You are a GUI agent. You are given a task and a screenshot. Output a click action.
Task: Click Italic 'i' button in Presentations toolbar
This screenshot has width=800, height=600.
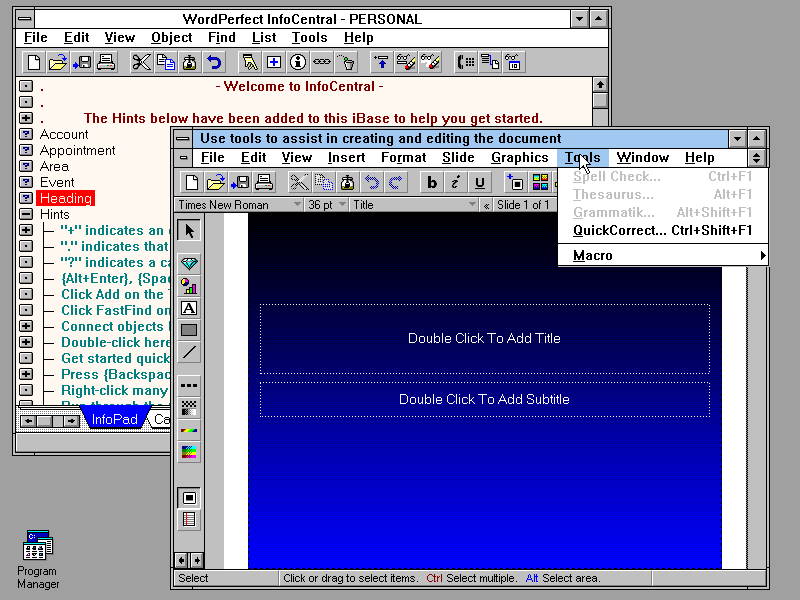tap(455, 182)
